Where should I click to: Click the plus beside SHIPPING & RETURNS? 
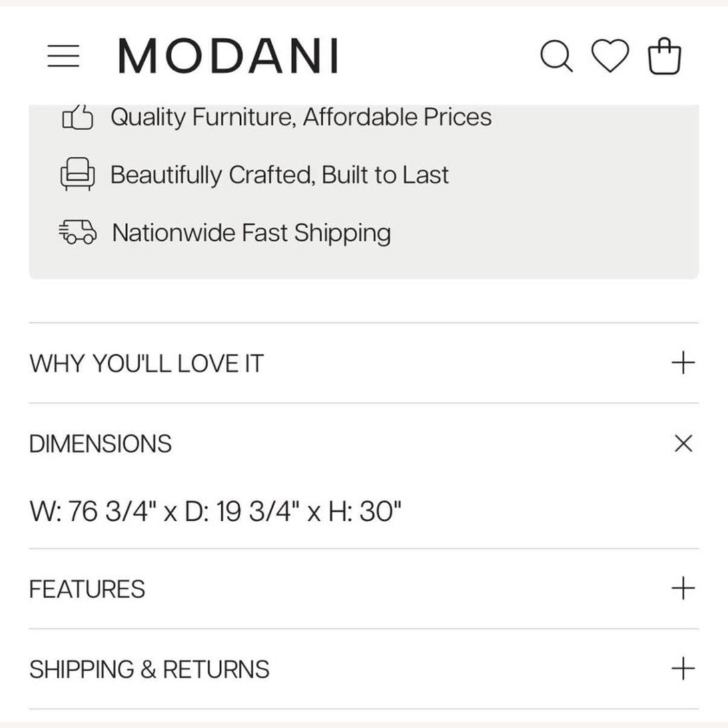[683, 669]
